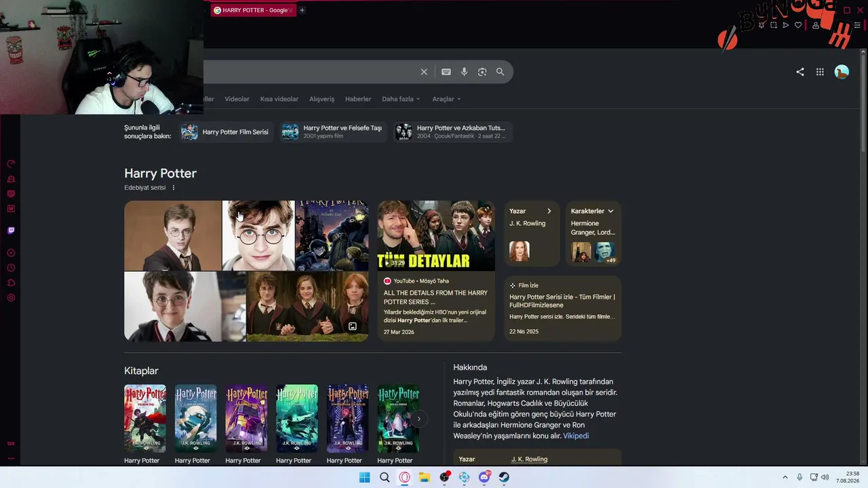Open the Yazar card arrow
868x488 pixels.
549,211
